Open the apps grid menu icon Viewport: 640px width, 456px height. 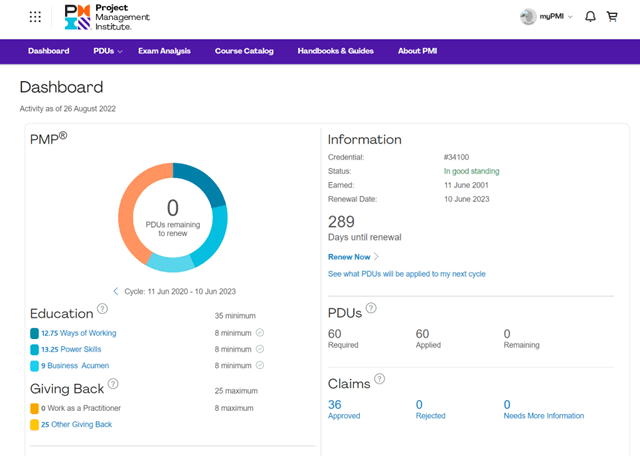click(x=36, y=17)
